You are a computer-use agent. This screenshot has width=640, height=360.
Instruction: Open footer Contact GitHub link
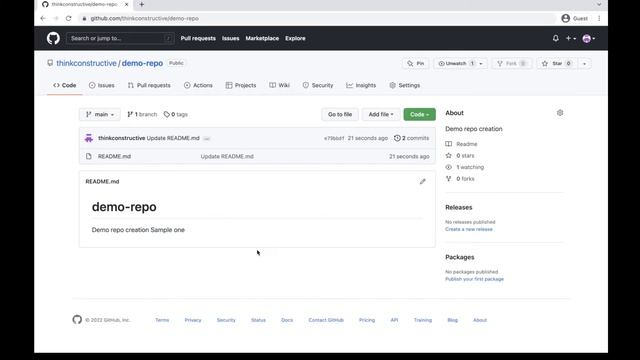326,320
